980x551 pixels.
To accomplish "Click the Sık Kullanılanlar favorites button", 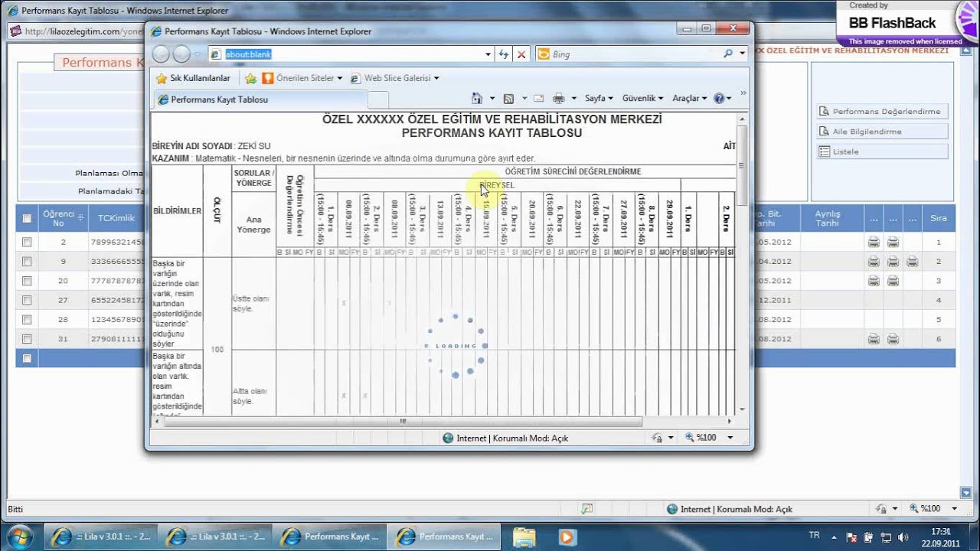I will [x=193, y=78].
